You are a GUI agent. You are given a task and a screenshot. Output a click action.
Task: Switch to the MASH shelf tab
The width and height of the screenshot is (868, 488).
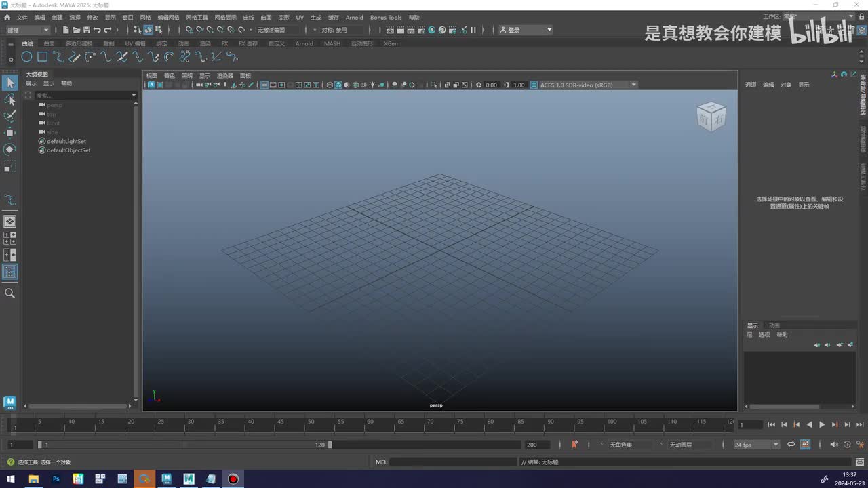pos(332,43)
